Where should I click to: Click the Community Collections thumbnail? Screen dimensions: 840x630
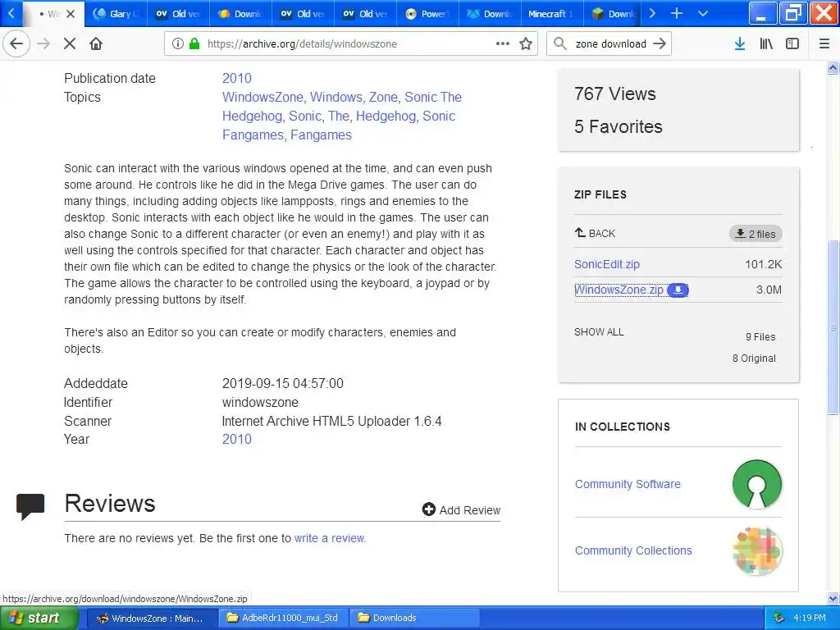point(757,550)
